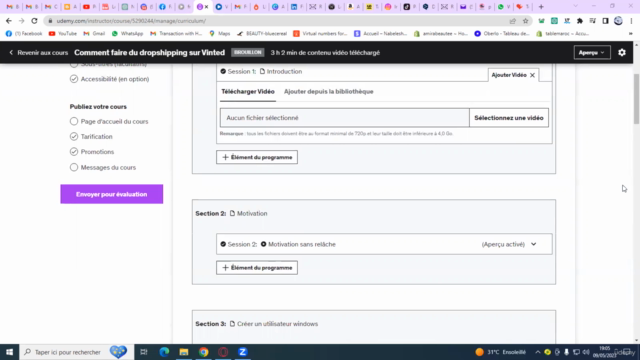Reload the page with the refresh icon
This screenshot has width=640, height=360.
(34, 21)
